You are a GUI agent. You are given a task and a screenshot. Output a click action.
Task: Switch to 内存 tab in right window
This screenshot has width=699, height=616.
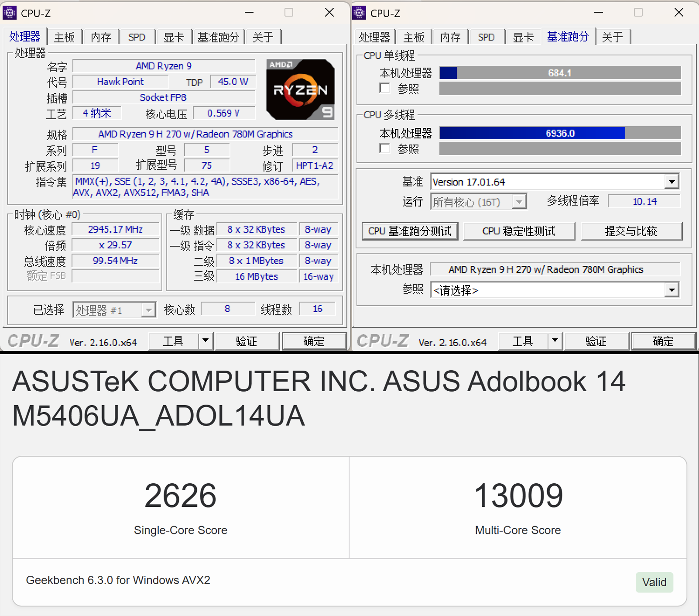tap(450, 37)
